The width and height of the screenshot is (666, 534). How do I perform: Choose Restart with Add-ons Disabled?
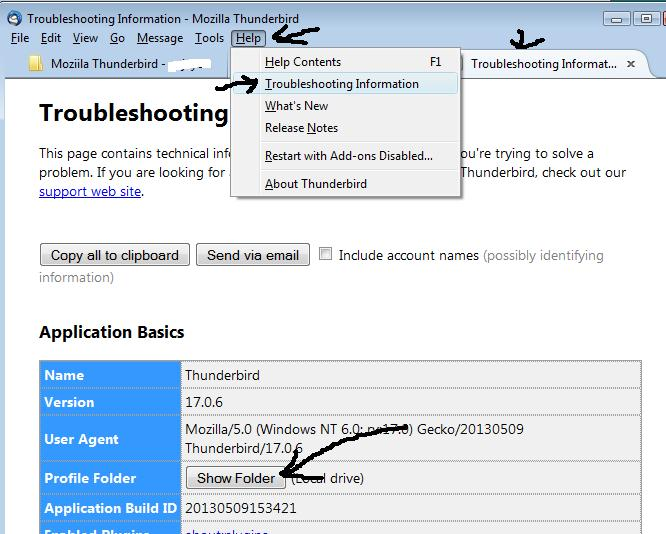click(348, 156)
